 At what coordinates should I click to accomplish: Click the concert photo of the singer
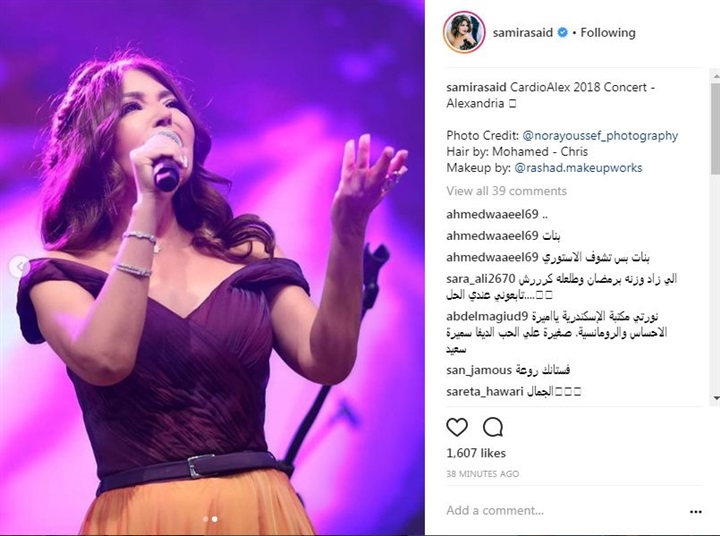pos(212,268)
